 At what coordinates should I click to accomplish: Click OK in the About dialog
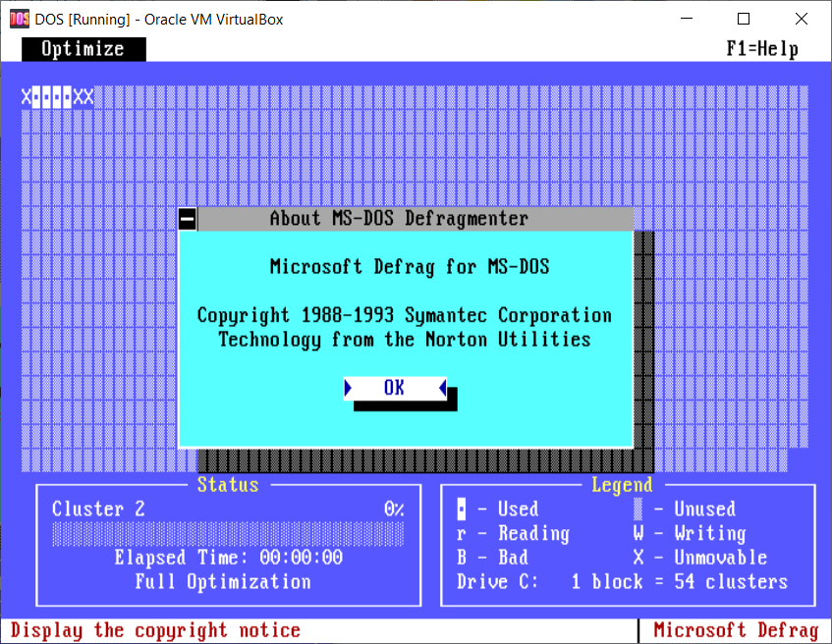click(x=395, y=388)
